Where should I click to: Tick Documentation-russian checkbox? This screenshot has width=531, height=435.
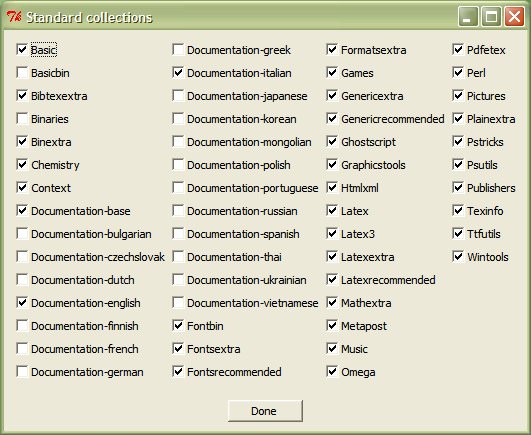tap(178, 211)
